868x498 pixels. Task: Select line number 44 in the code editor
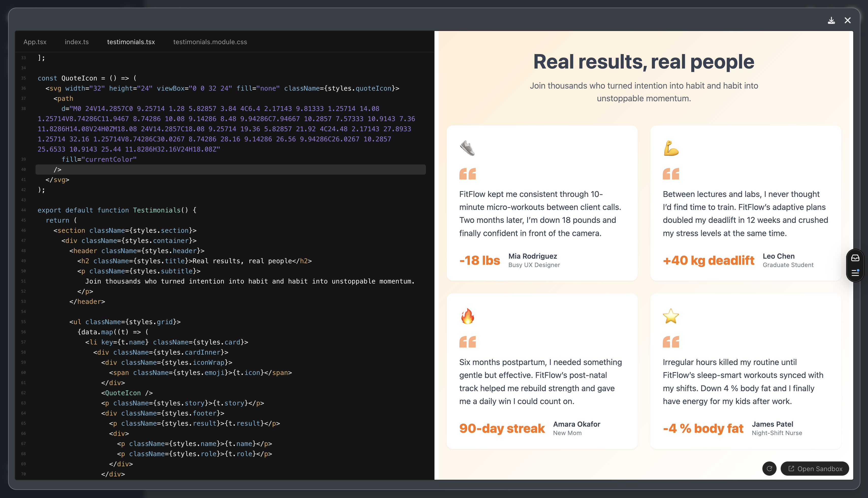[x=23, y=210]
